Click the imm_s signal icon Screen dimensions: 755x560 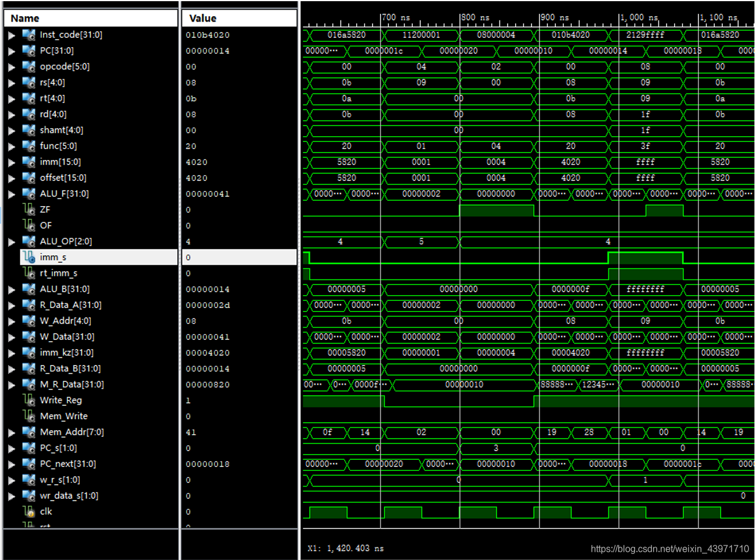tap(29, 257)
